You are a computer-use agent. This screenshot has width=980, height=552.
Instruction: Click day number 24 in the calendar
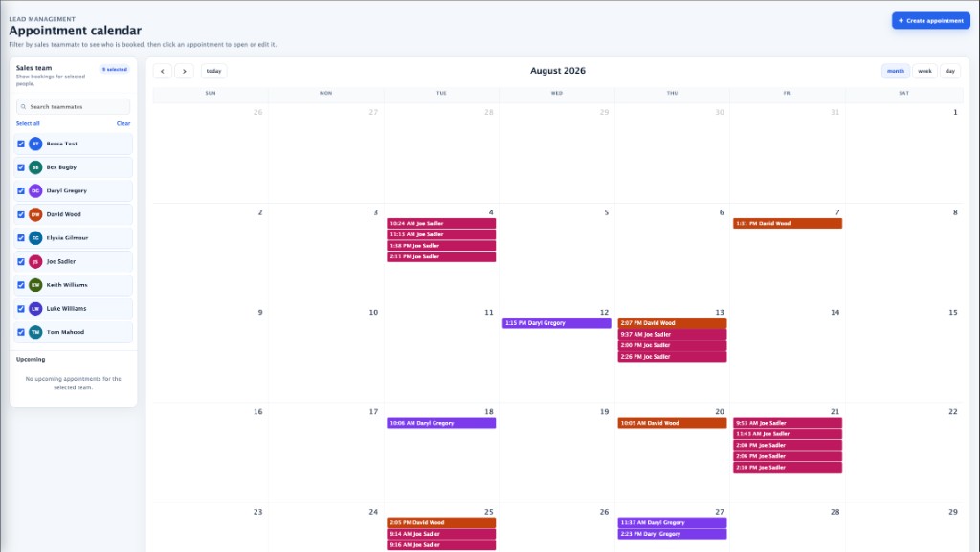coord(373,512)
